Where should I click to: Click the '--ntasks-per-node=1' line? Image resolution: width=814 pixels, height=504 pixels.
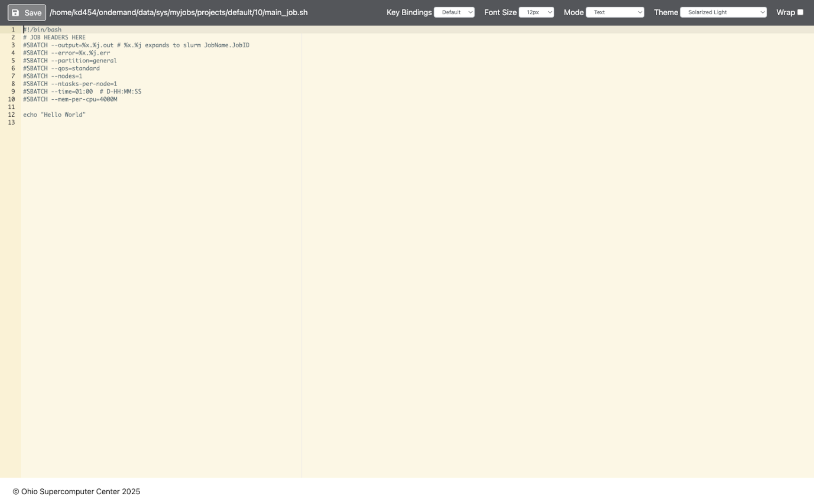point(70,84)
